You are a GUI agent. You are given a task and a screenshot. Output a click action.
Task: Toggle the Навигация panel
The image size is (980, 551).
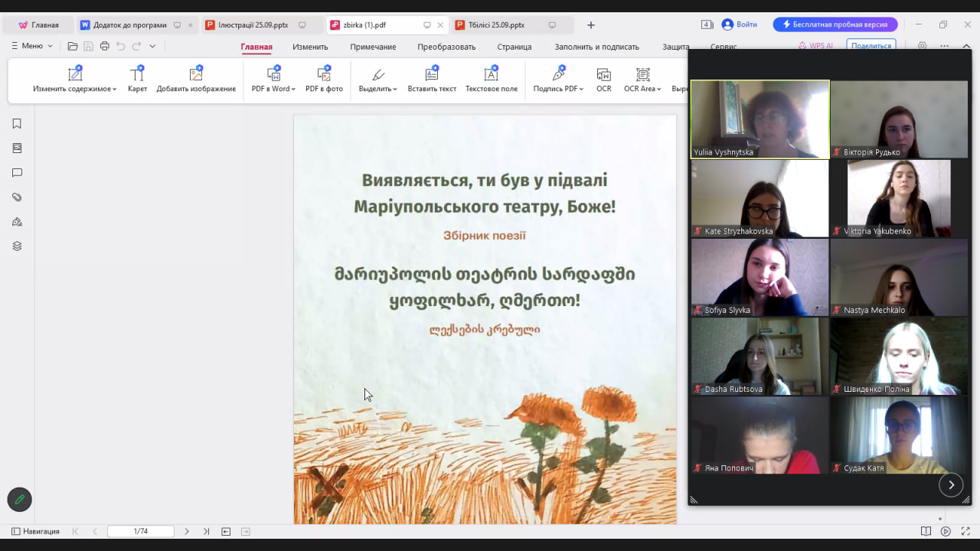tap(35, 531)
